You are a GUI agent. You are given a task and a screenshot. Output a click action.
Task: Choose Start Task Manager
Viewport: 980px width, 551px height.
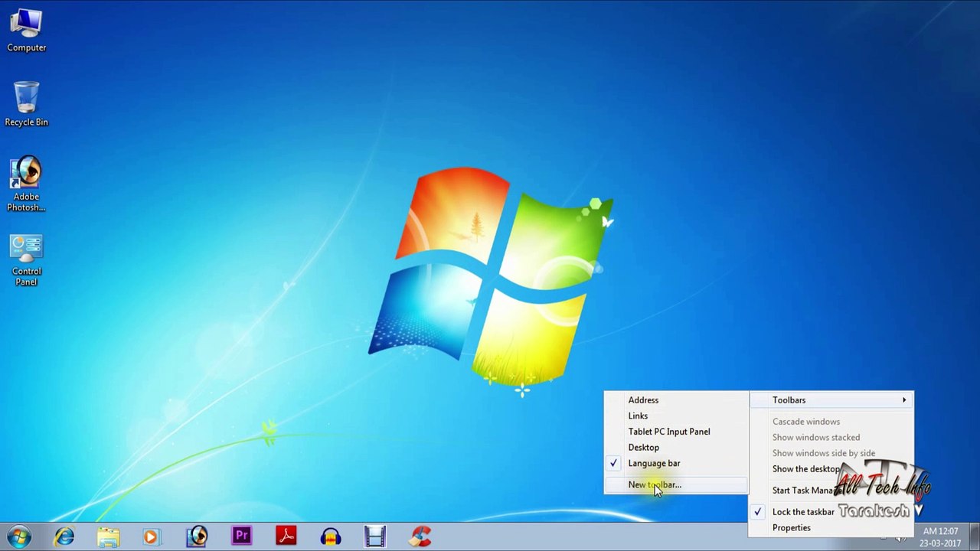pyautogui.click(x=831, y=491)
